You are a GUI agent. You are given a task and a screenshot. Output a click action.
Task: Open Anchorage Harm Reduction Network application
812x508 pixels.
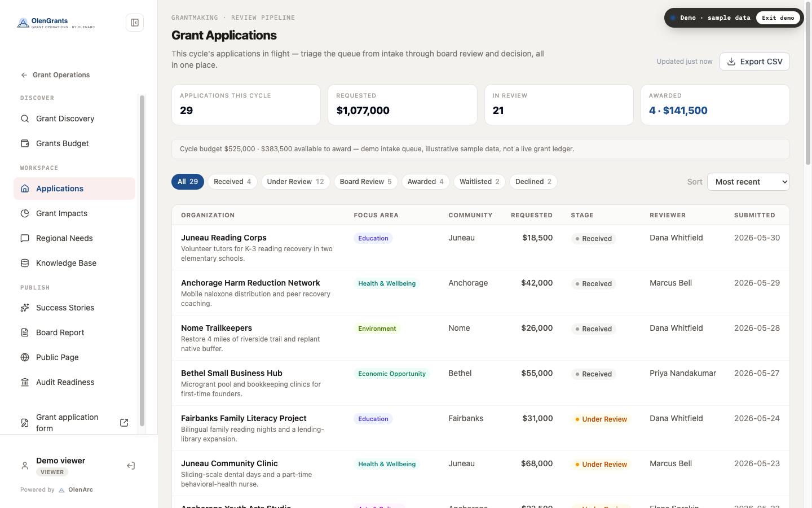pos(480,293)
